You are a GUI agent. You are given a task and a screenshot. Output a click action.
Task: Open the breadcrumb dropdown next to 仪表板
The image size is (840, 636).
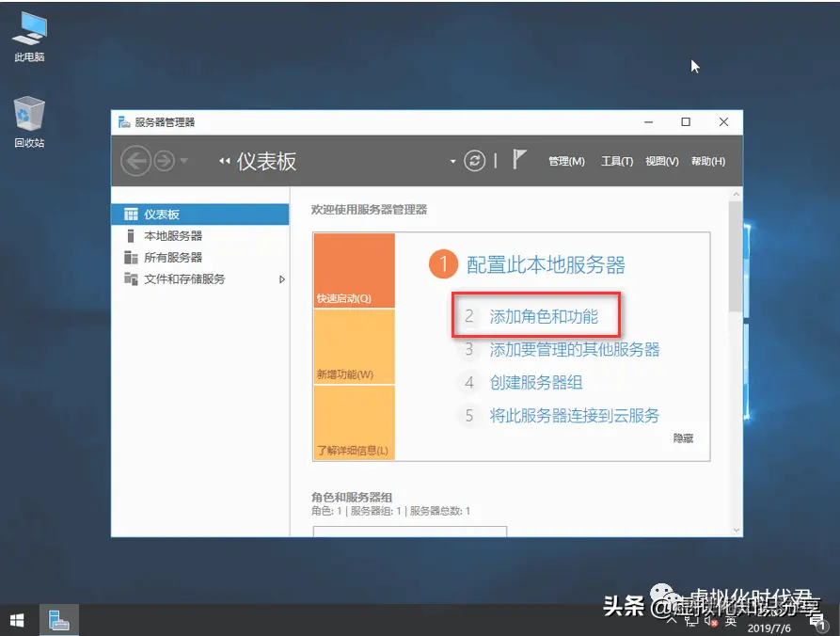(452, 160)
